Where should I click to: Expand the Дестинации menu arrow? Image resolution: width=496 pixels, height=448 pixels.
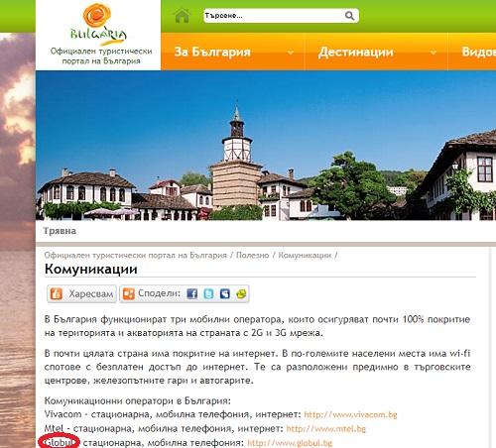[x=434, y=53]
